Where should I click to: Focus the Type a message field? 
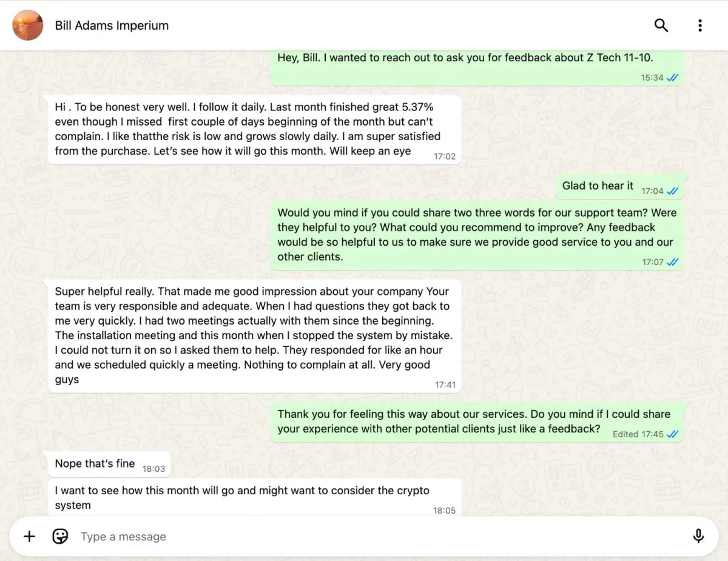pyautogui.click(x=364, y=536)
